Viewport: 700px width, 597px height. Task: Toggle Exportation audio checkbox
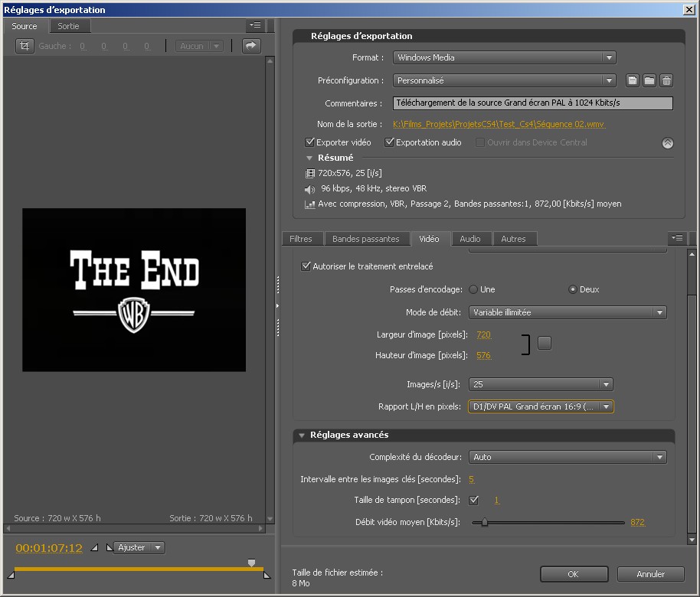coord(389,142)
